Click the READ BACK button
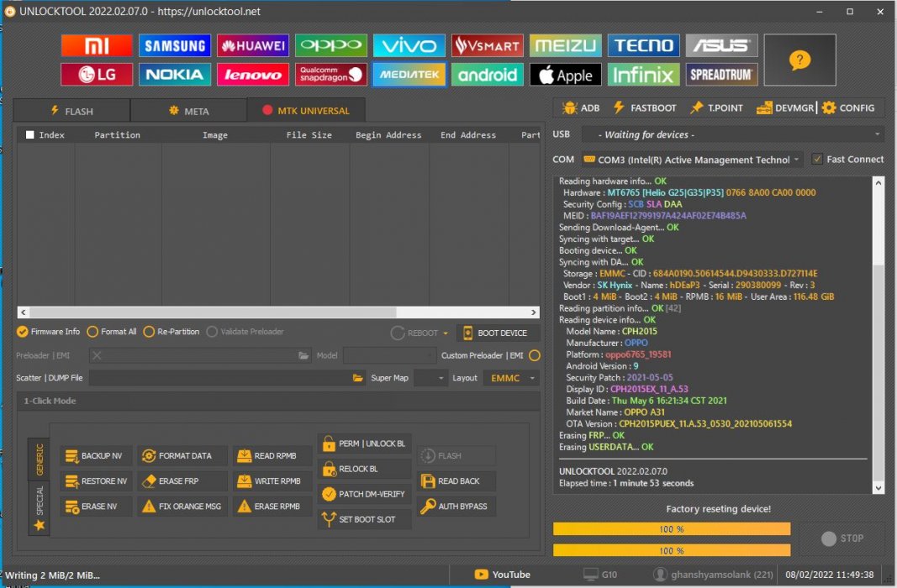 (456, 481)
